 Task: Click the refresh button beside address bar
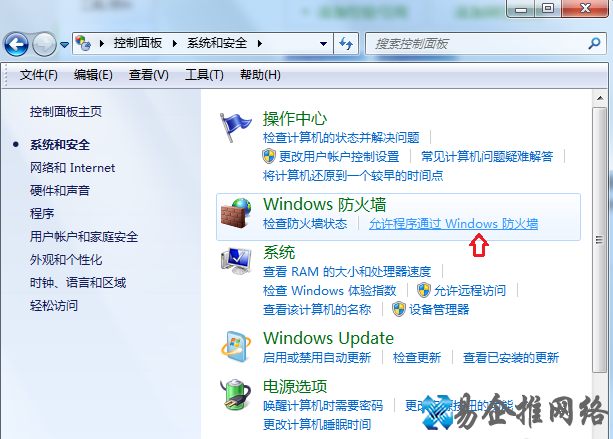tap(347, 44)
